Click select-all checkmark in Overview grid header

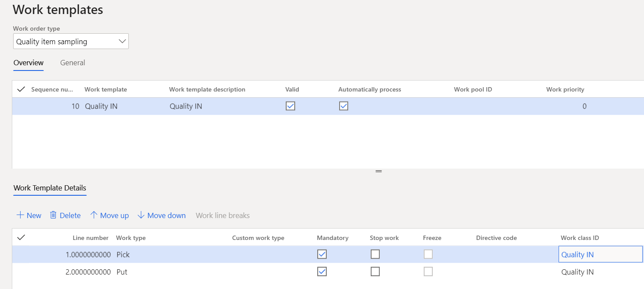21,89
